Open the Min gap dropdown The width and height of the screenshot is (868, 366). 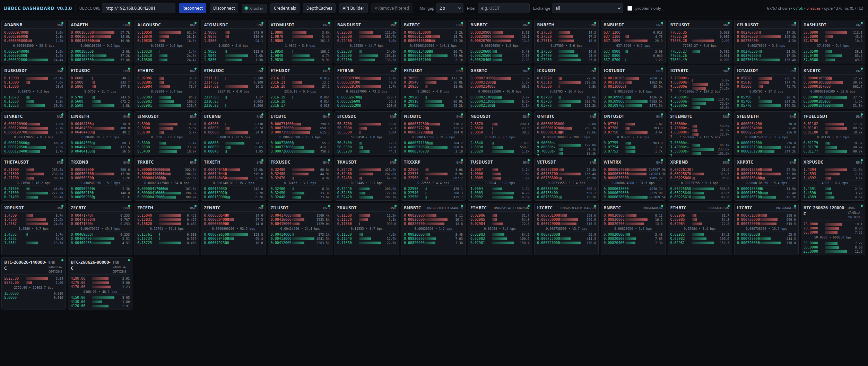point(450,8)
